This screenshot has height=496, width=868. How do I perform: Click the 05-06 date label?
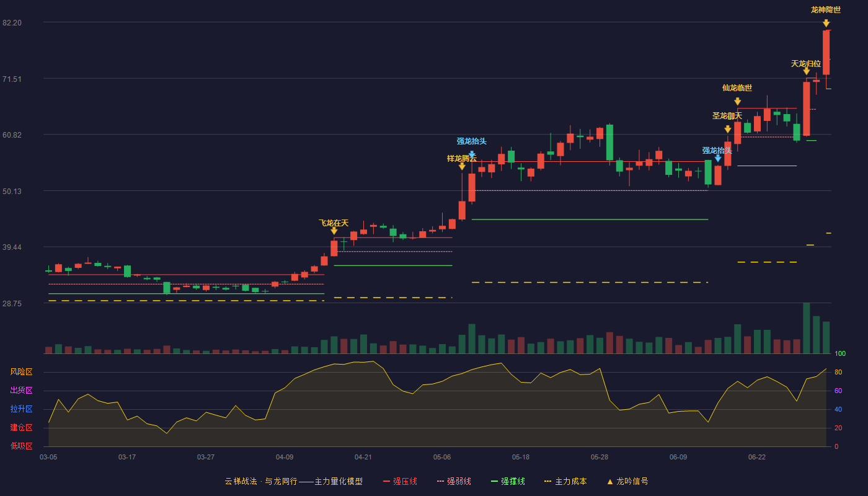(442, 457)
